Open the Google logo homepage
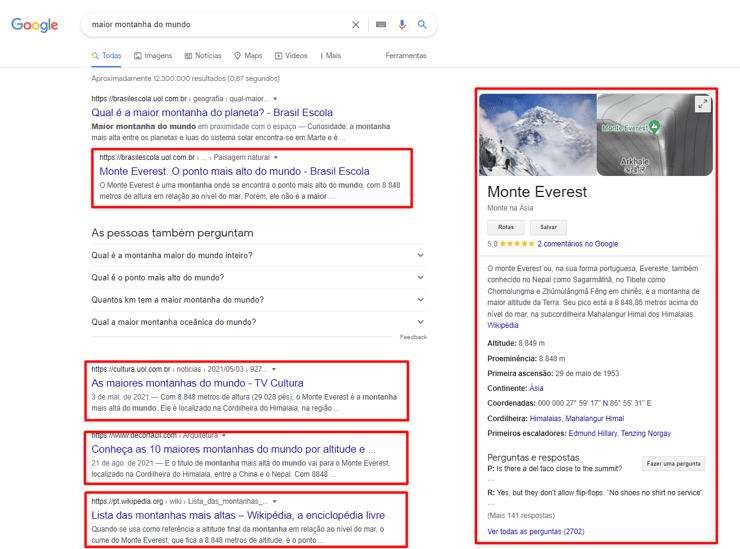This screenshot has width=740, height=549. 34,25
